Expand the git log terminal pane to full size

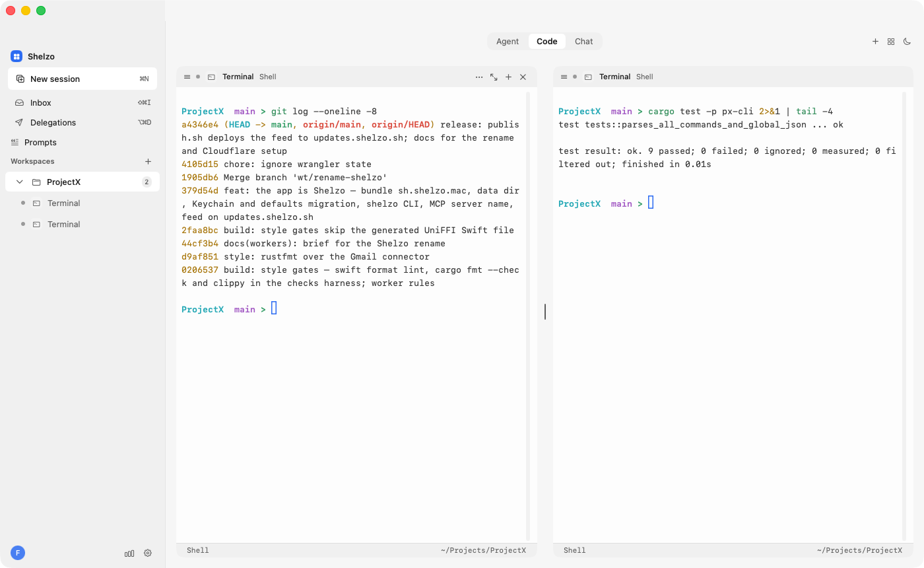pyautogui.click(x=494, y=77)
